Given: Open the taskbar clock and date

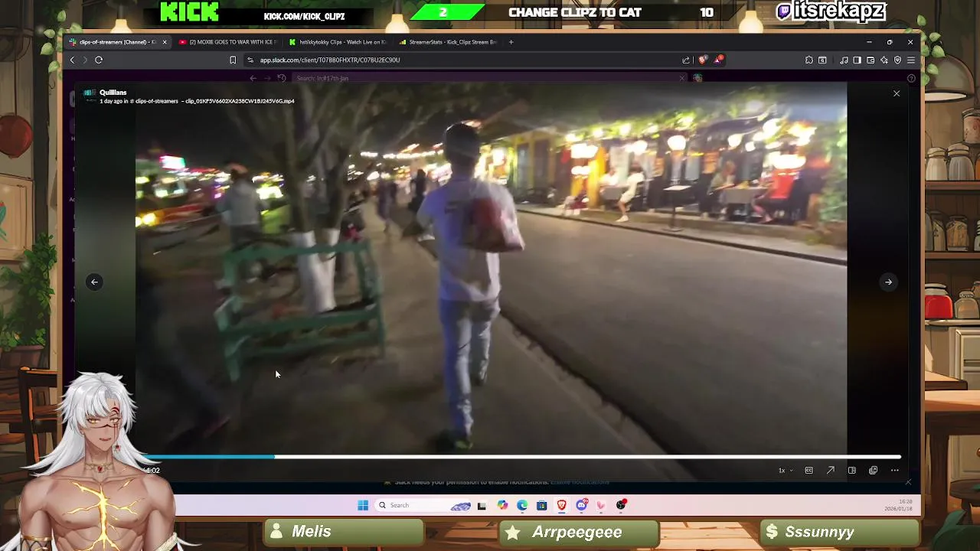Looking at the screenshot, I should click(897, 505).
